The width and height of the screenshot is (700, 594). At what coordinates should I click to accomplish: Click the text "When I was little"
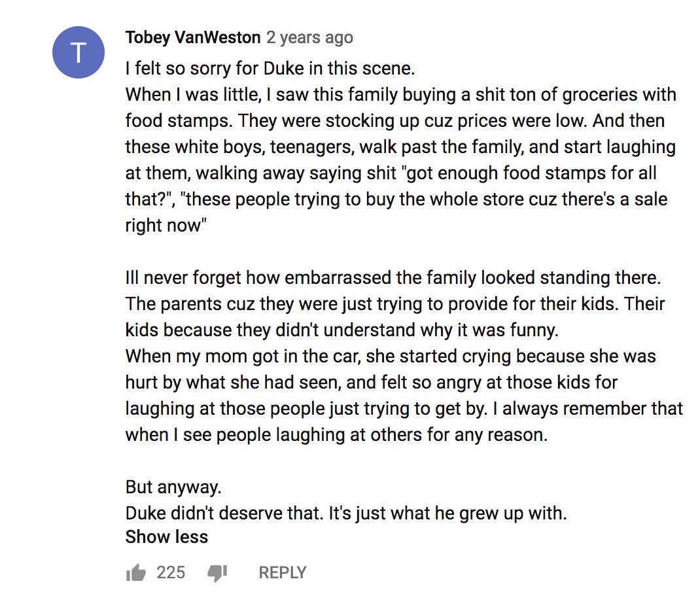point(193,95)
